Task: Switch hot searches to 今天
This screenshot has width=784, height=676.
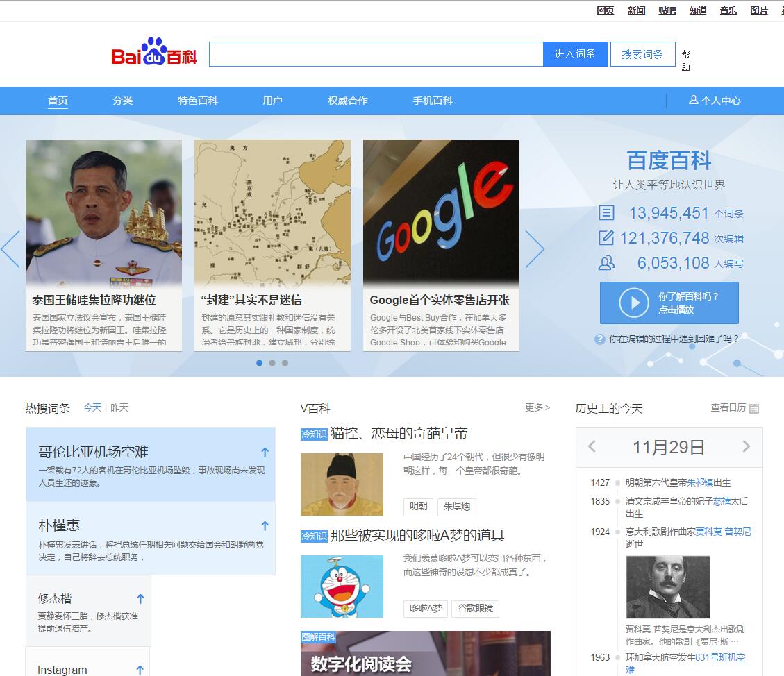Action: [x=92, y=407]
